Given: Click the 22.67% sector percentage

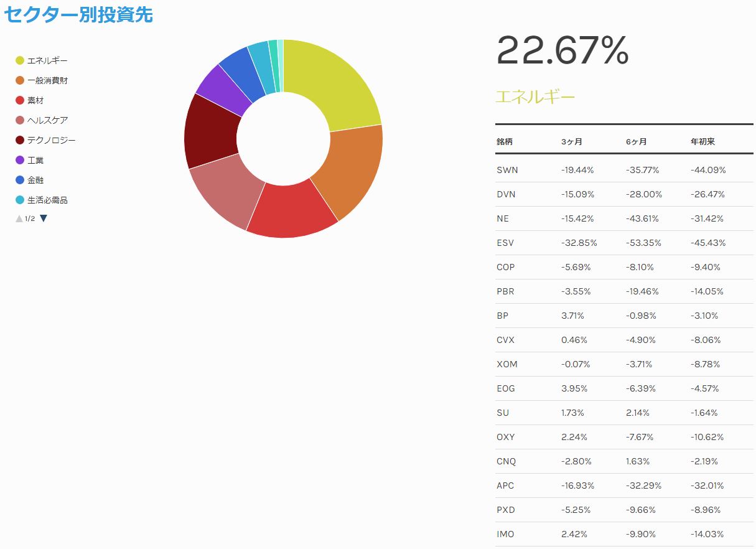Looking at the screenshot, I should coord(563,50).
